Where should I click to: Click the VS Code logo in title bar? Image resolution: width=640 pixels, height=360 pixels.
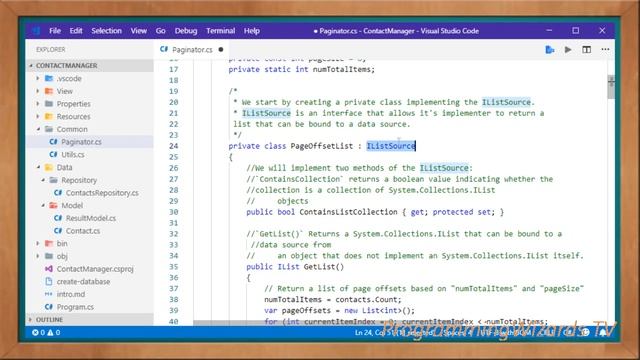[x=36, y=31]
